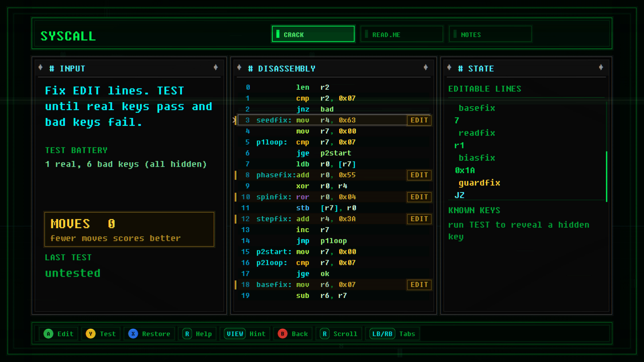Screen dimensions: 644x362
Task: Click the 0x1A value under biasfix
Action: 465,170
